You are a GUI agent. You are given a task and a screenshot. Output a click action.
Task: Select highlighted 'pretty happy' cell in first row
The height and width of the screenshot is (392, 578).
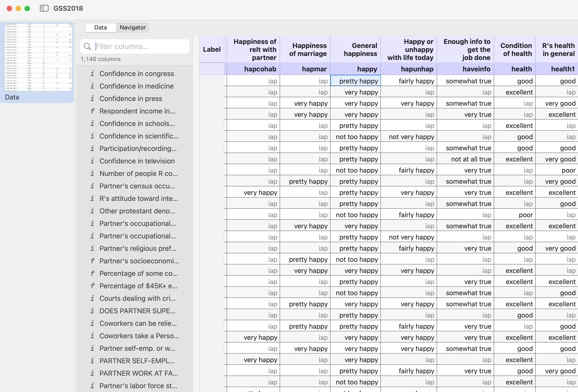(355, 81)
